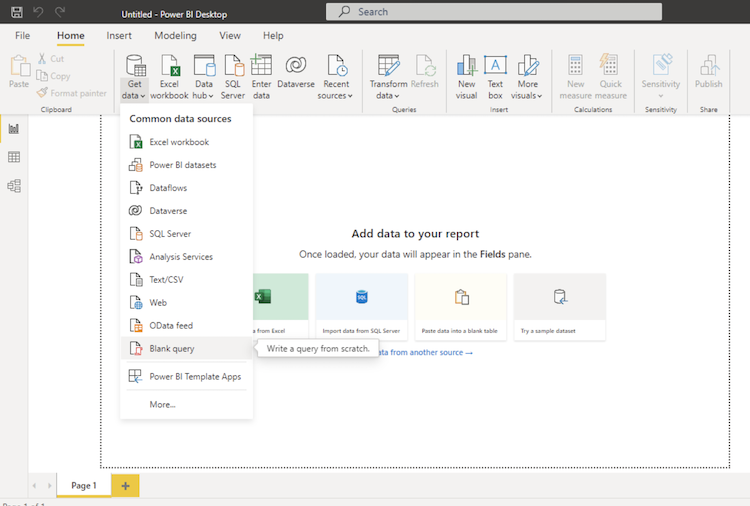Switch to Data view in left sidebar
Screen dimensions: 750x506
pos(14,157)
